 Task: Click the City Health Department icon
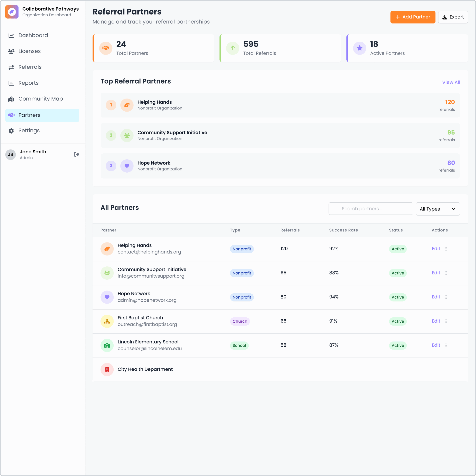[x=107, y=369]
